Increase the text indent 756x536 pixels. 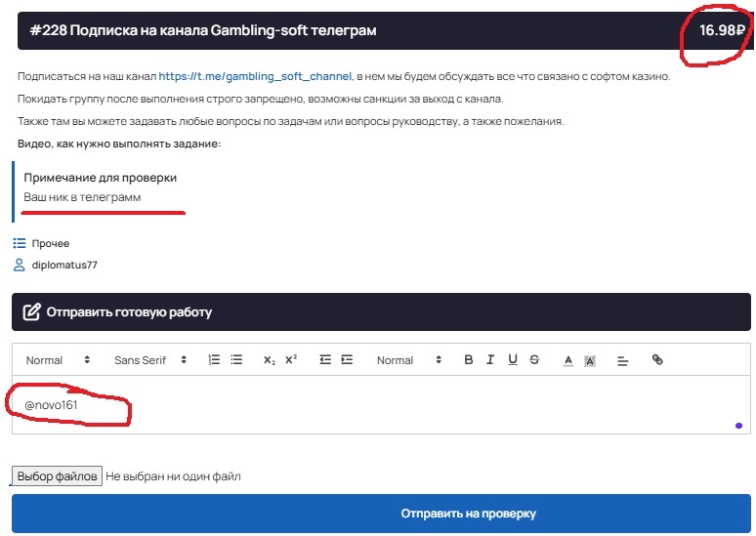pyautogui.click(x=347, y=359)
